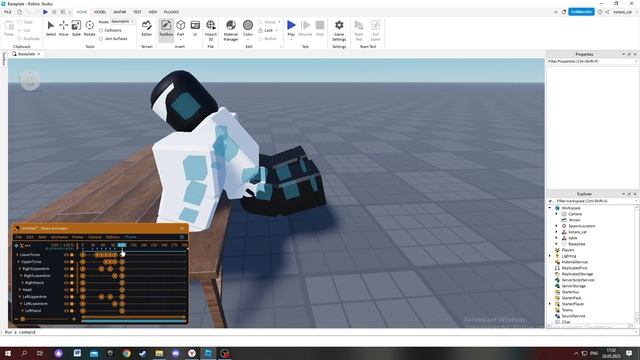
Task: Open the Material Manager
Action: click(x=231, y=30)
